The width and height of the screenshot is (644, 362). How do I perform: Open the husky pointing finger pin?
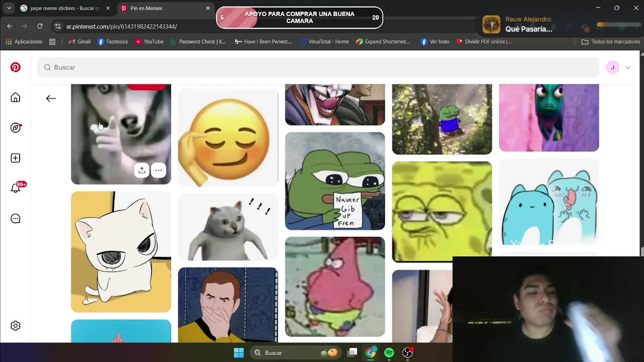click(121, 134)
